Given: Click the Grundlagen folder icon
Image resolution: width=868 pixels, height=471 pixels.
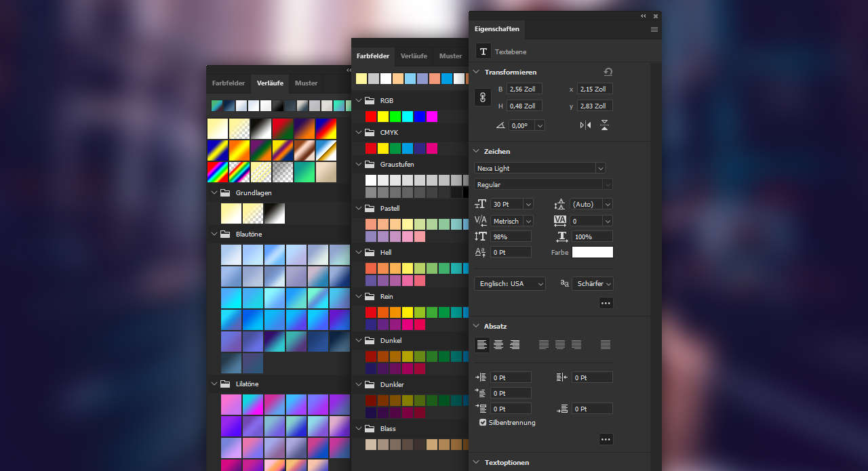Looking at the screenshot, I should pyautogui.click(x=225, y=192).
